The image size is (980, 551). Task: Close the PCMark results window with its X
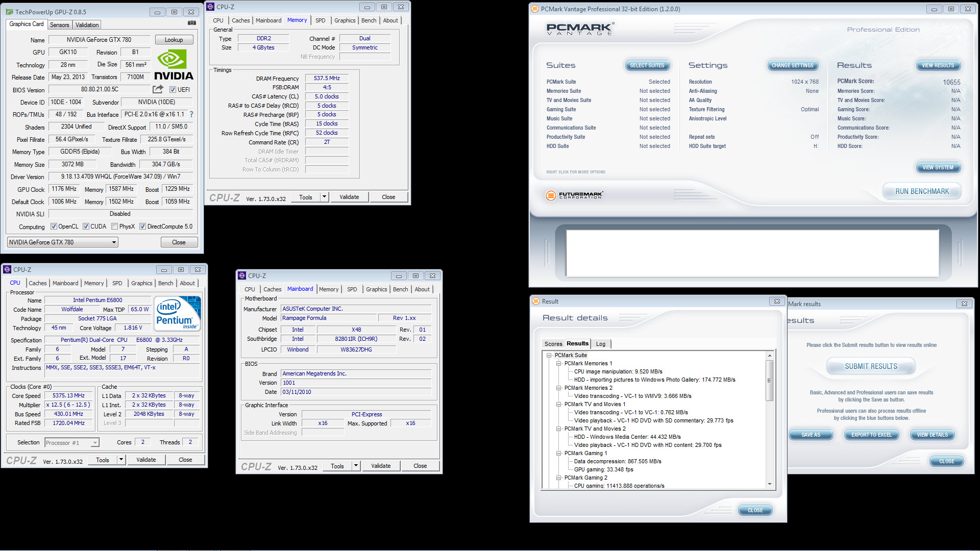(964, 304)
